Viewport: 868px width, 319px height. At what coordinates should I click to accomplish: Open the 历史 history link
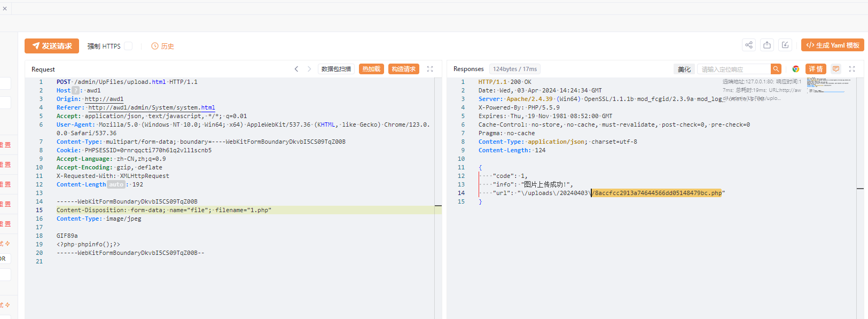[163, 46]
